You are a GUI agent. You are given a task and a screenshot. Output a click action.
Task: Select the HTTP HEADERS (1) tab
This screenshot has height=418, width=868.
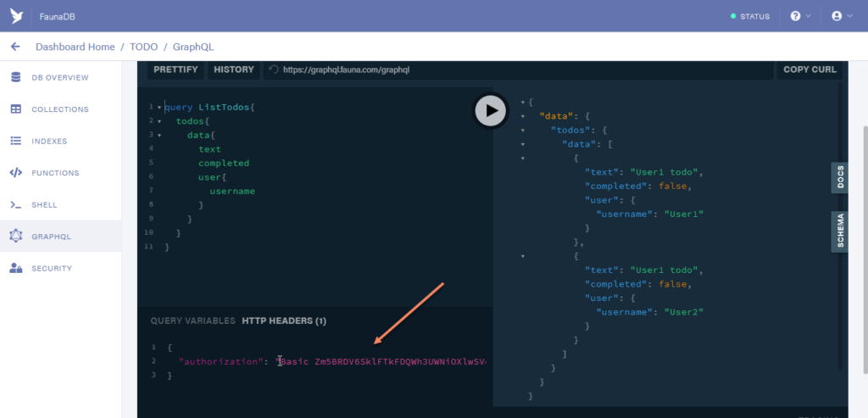pyautogui.click(x=284, y=321)
